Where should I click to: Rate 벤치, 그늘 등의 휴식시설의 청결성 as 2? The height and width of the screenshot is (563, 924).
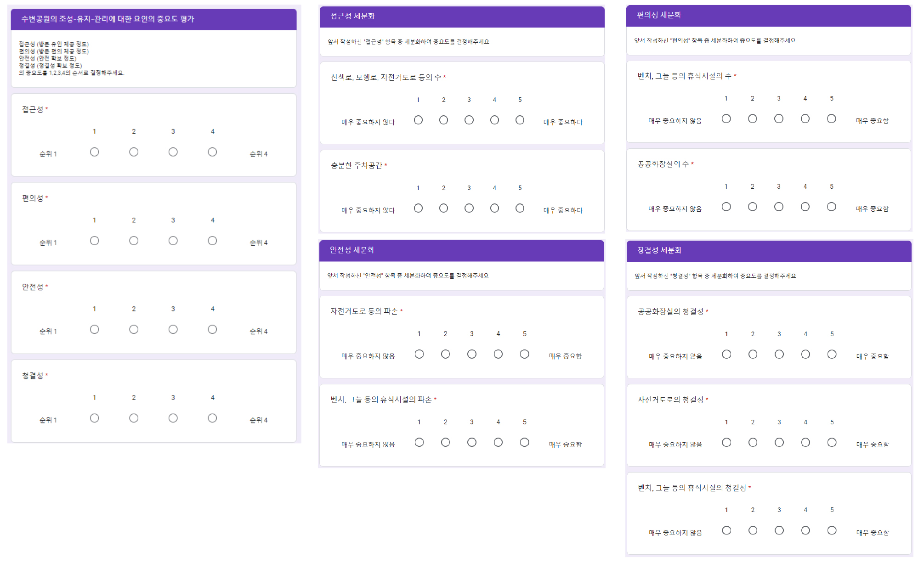click(753, 530)
